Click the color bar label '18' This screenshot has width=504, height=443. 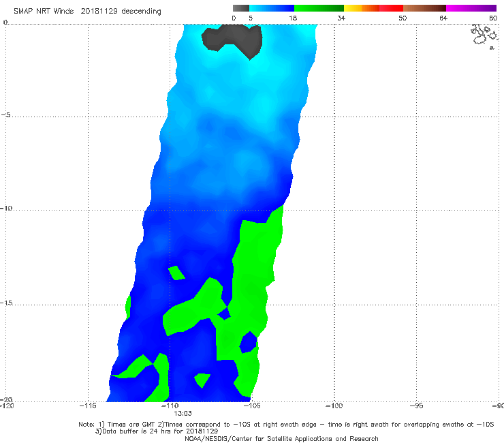[x=293, y=18]
